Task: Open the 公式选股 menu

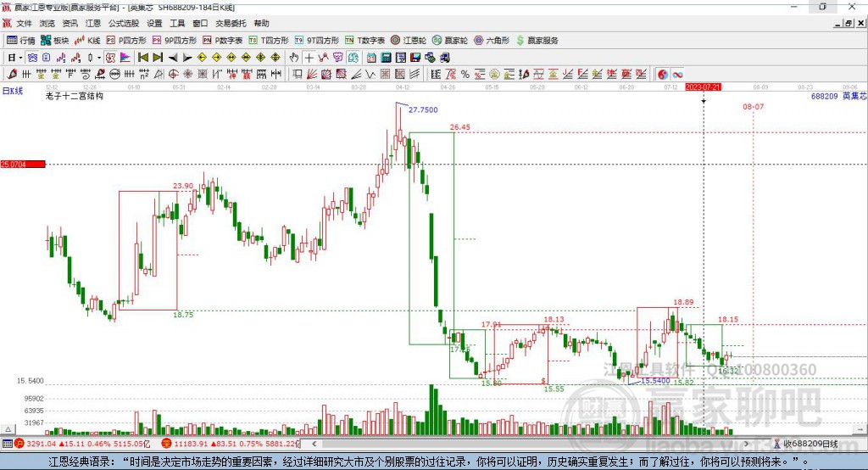Action: pyautogui.click(x=124, y=23)
